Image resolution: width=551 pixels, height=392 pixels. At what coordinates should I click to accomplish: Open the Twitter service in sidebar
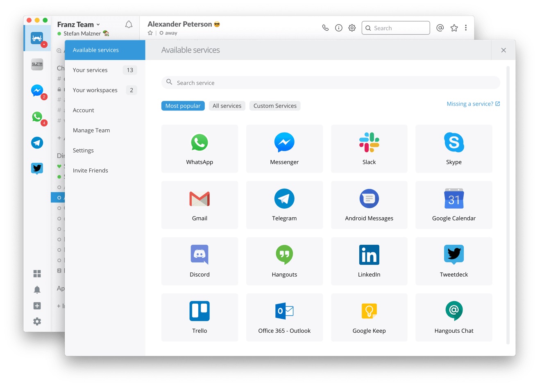click(x=37, y=168)
